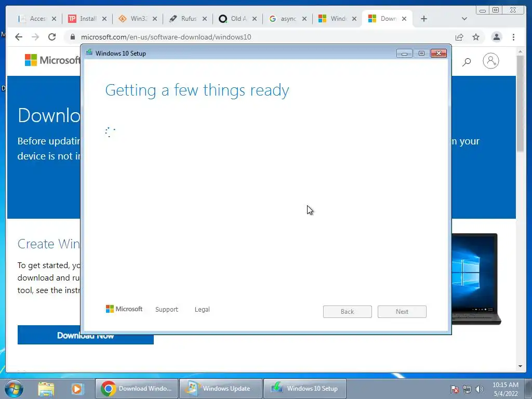Click the webpage vertical scrollbar thumb
The height and width of the screenshot is (399, 532).
(x=521, y=103)
